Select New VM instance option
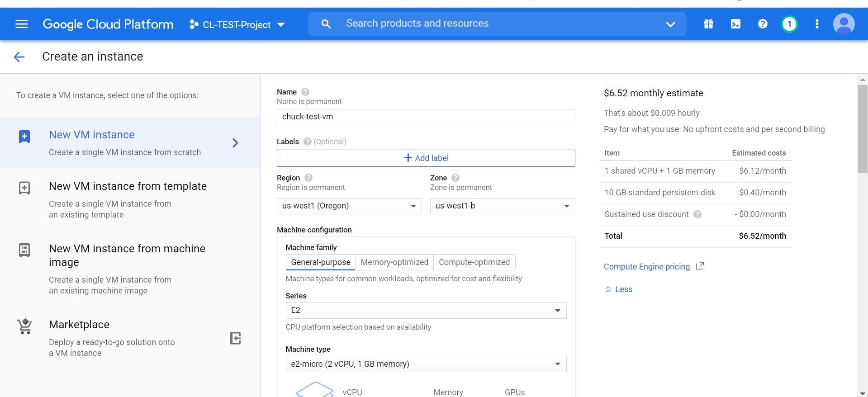This screenshot has width=868, height=397. point(130,143)
